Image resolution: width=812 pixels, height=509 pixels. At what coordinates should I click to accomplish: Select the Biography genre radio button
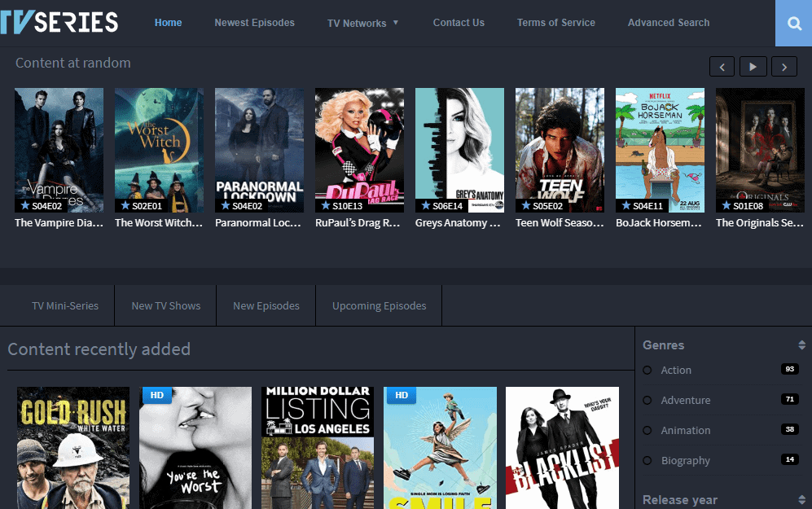click(647, 460)
